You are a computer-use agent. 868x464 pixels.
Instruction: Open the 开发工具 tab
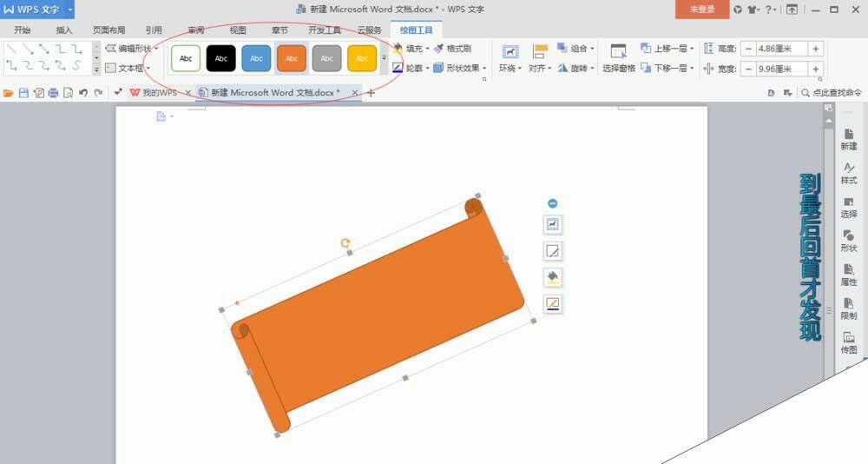pos(325,30)
